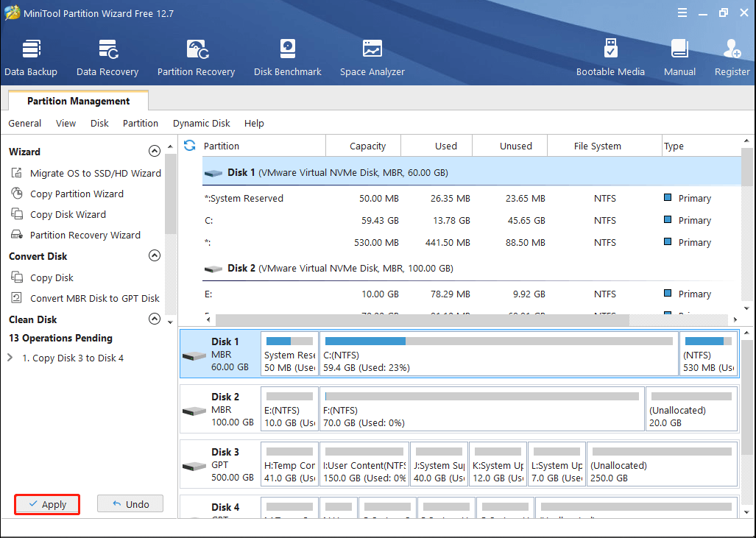Select F:(NTFS) partition block on Disk 2

[x=482, y=409]
